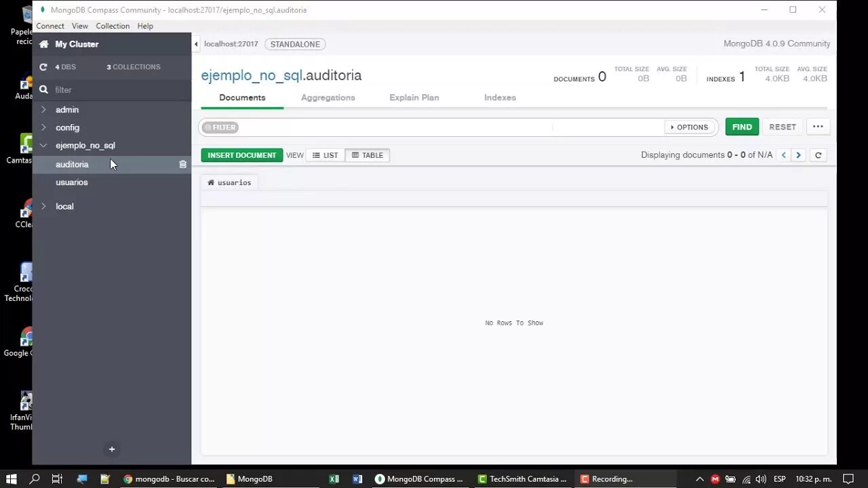Viewport: 868px width, 488px height.
Task: Click the volume icon in system tray
Action: pos(761,479)
